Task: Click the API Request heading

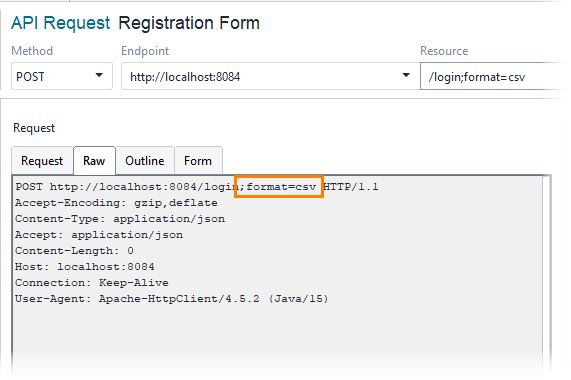Action: [x=60, y=23]
